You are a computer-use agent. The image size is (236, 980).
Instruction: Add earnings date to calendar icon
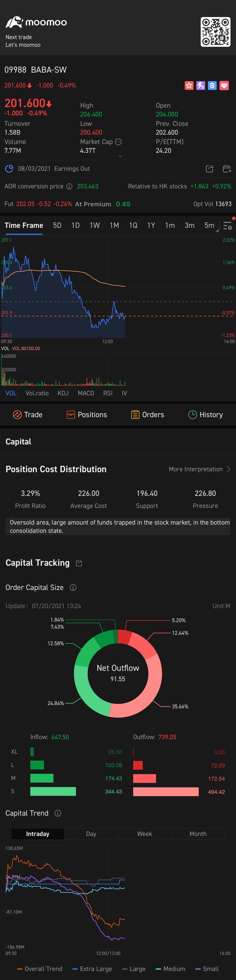227,169
